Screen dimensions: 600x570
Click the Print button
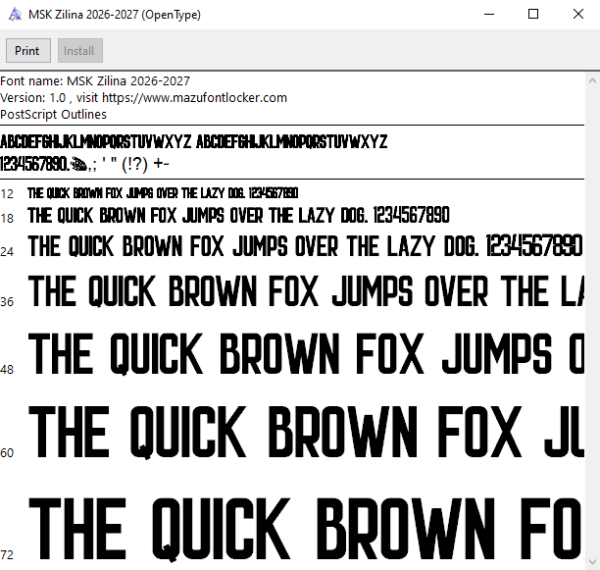(28, 50)
